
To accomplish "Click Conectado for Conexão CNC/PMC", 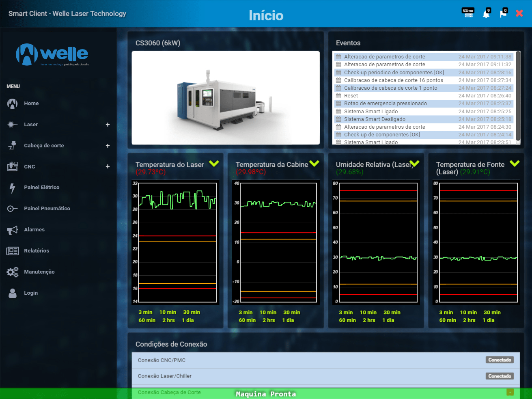I will (x=500, y=360).
